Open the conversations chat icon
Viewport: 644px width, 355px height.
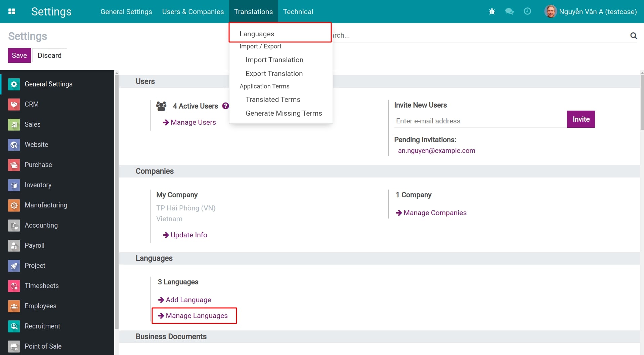pos(509,11)
